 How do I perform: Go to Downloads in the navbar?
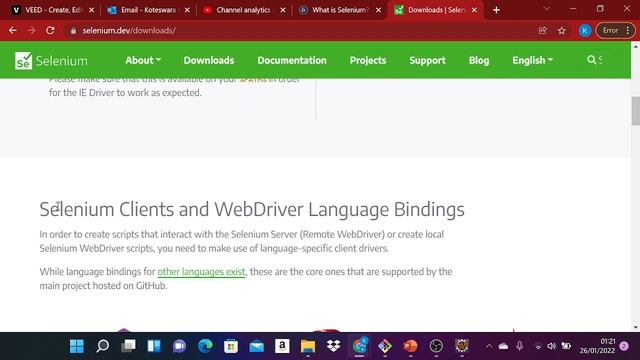209,60
